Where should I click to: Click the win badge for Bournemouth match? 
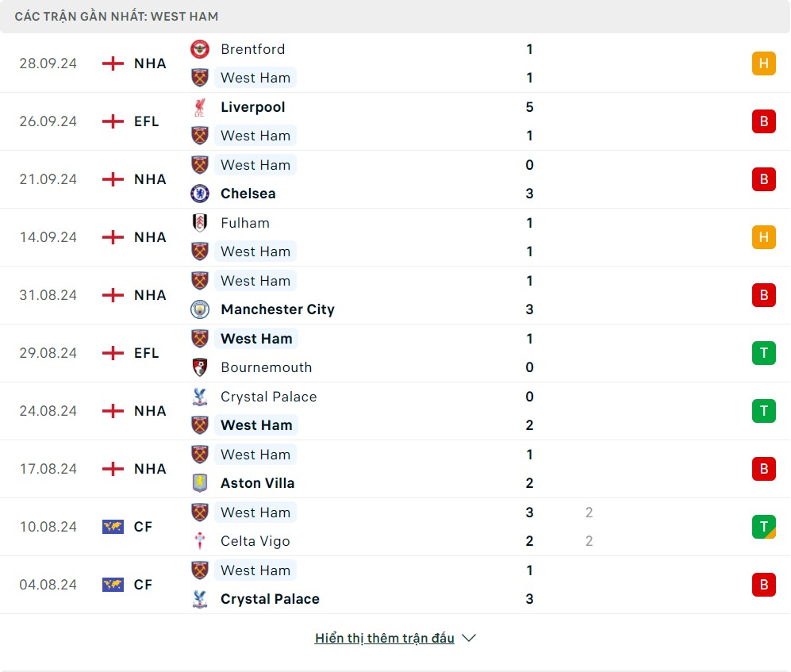(763, 353)
